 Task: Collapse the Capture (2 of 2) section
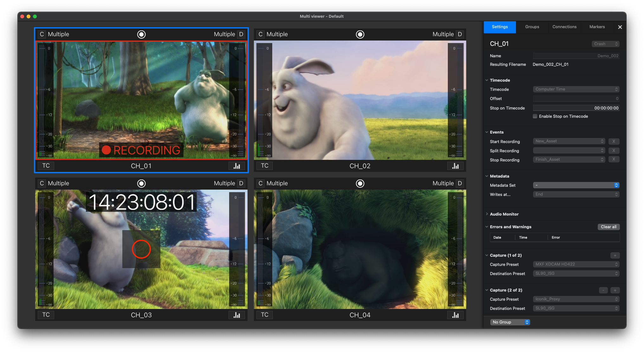coord(487,290)
